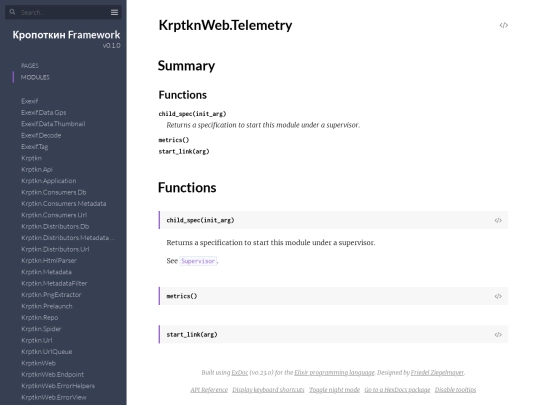
Task: Follow the Supervisor code link
Action: (x=198, y=261)
